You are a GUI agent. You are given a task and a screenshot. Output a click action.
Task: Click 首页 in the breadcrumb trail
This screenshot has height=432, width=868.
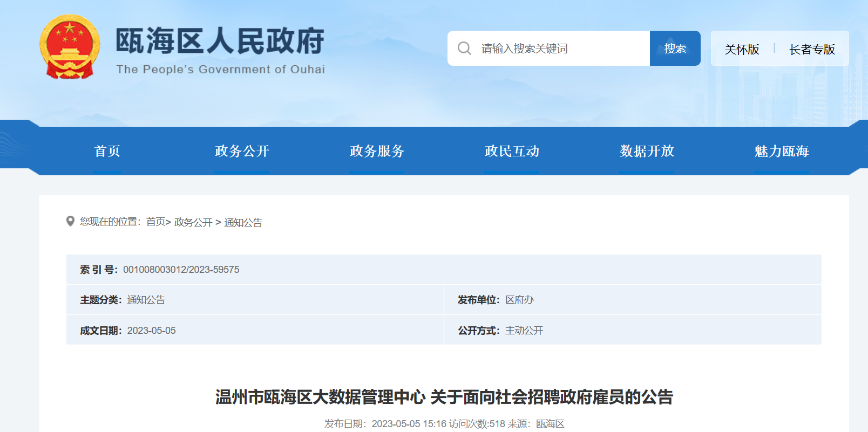pos(156,222)
